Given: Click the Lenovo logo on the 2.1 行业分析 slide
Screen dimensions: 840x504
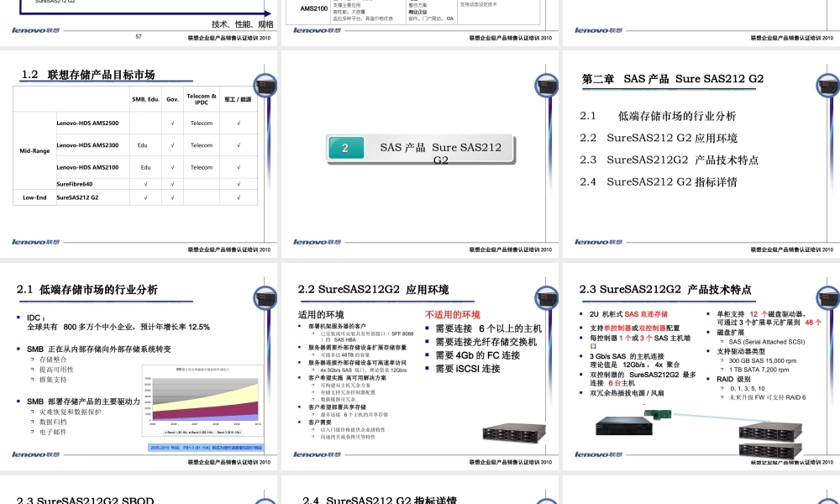Looking at the screenshot, I should point(36,454).
